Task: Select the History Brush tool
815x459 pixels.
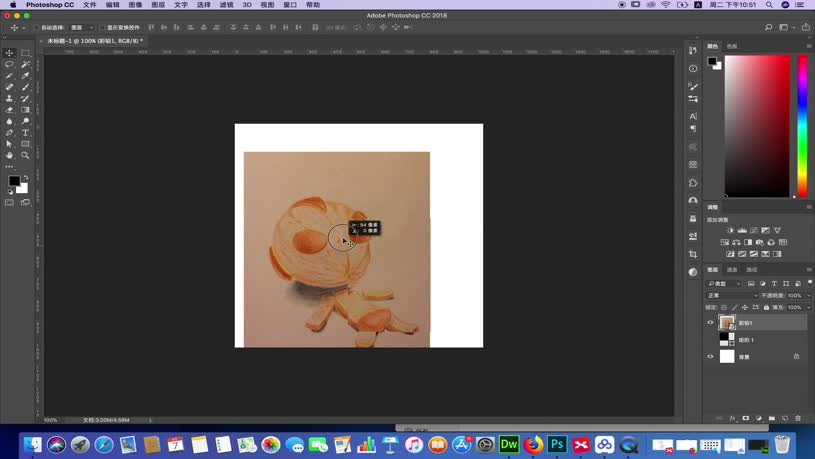Action: click(x=25, y=99)
